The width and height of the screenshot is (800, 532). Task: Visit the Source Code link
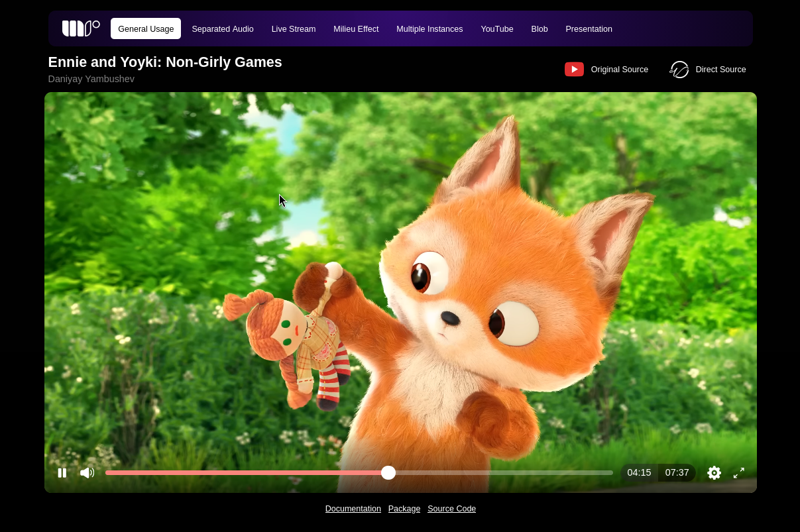pos(451,509)
